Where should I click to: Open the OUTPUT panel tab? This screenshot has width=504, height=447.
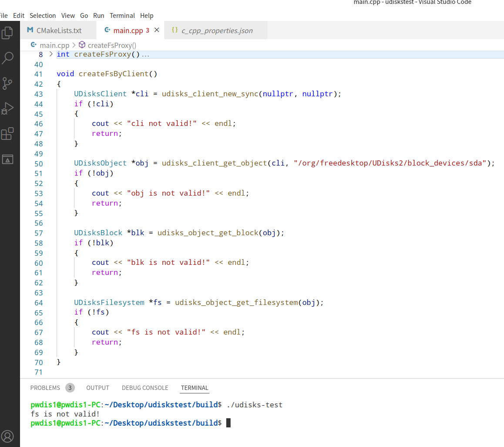[x=98, y=388]
